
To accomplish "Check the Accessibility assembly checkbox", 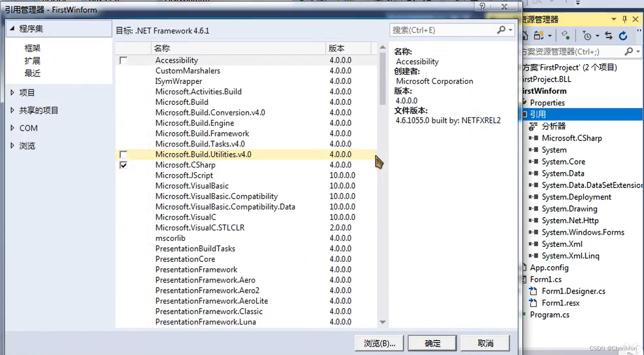I will pyautogui.click(x=123, y=60).
